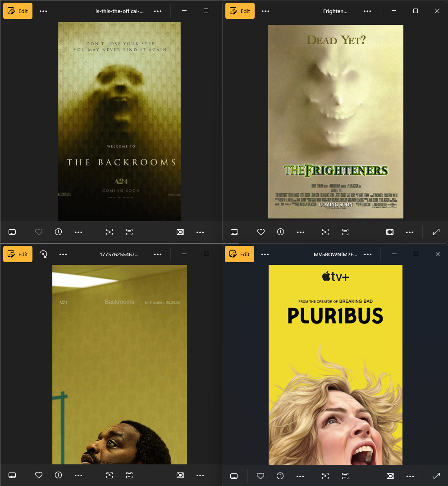This screenshot has height=486, width=448.
Task: Open zoom options menu in is-this-the-offical window
Action: [200, 232]
